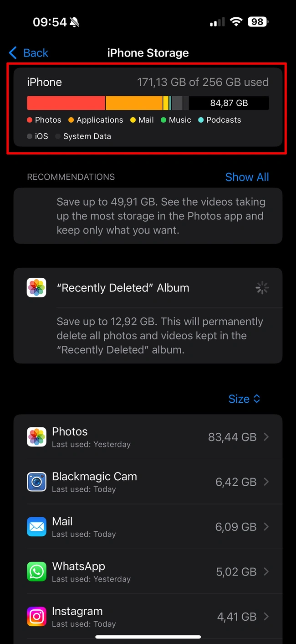Tap the red Photos segment of storage bar

66,103
